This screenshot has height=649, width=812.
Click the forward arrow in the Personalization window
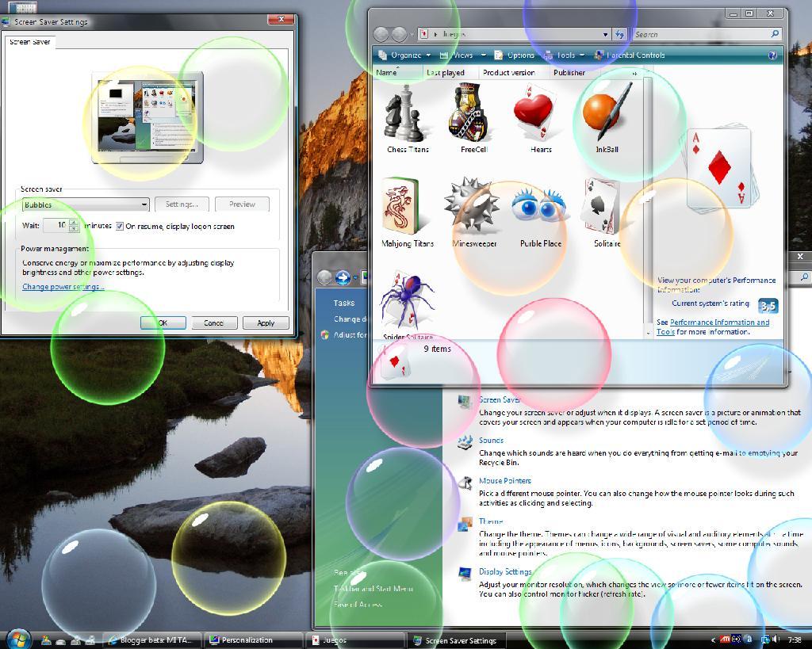point(343,278)
